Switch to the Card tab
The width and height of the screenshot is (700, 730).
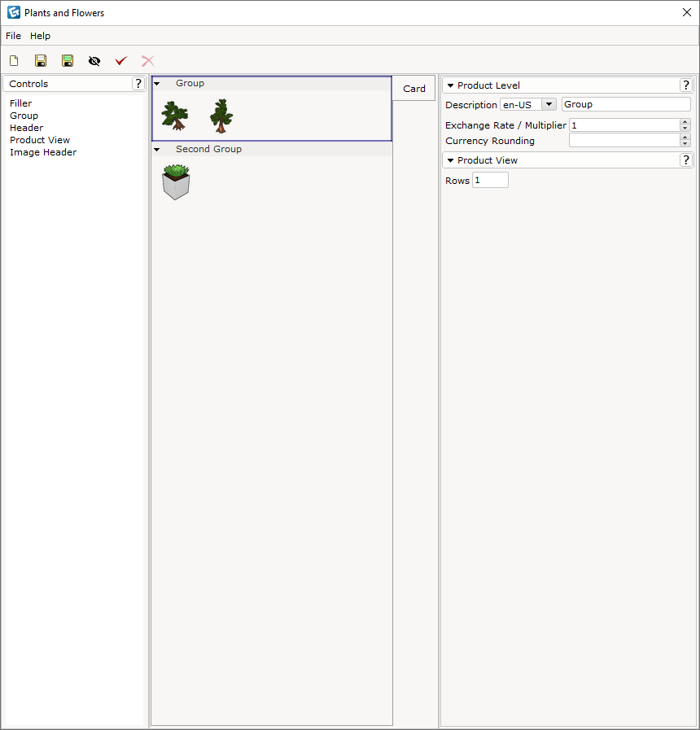coord(414,89)
